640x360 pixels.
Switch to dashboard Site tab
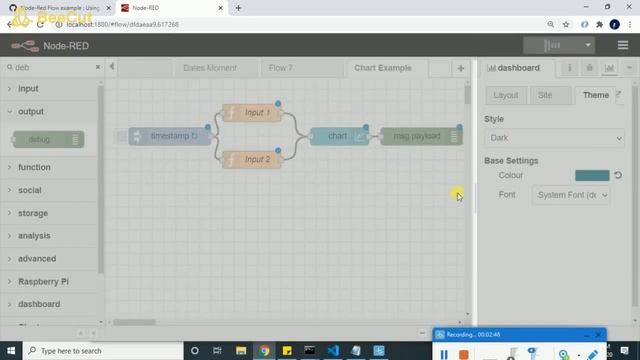550,95
